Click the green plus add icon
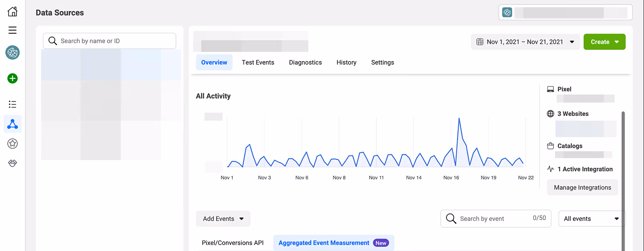 click(x=12, y=78)
